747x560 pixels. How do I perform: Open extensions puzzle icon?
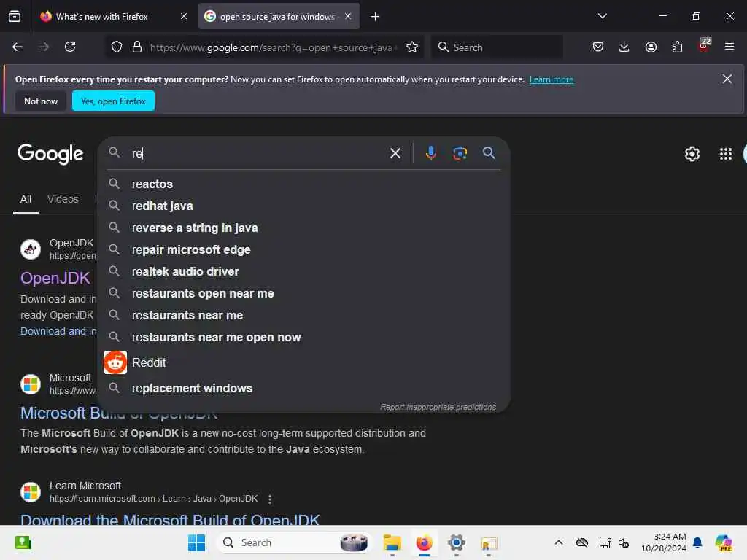(x=677, y=47)
